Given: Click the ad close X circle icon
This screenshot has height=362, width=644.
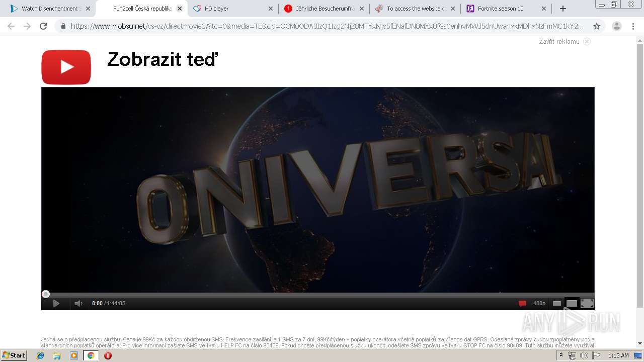Looking at the screenshot, I should [587, 42].
